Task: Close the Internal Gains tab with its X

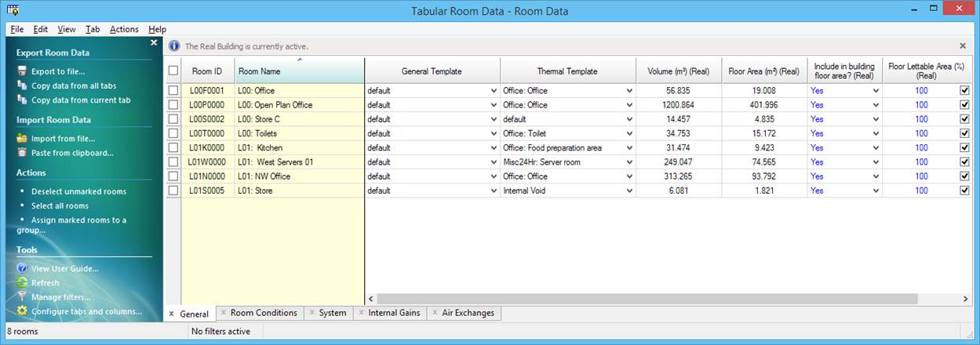Action: 360,313
